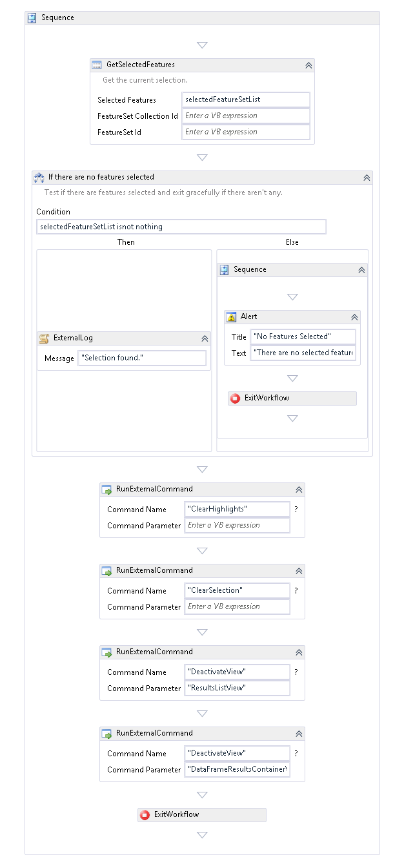Screen dimensions: 404x868
Task: Collapse the inner Sequence in Else branch
Action: (361, 270)
